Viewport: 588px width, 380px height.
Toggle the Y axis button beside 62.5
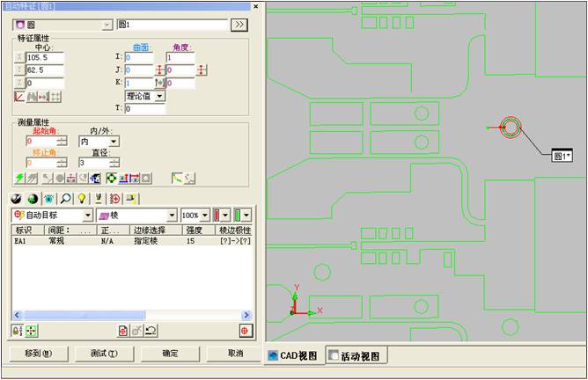point(19,70)
